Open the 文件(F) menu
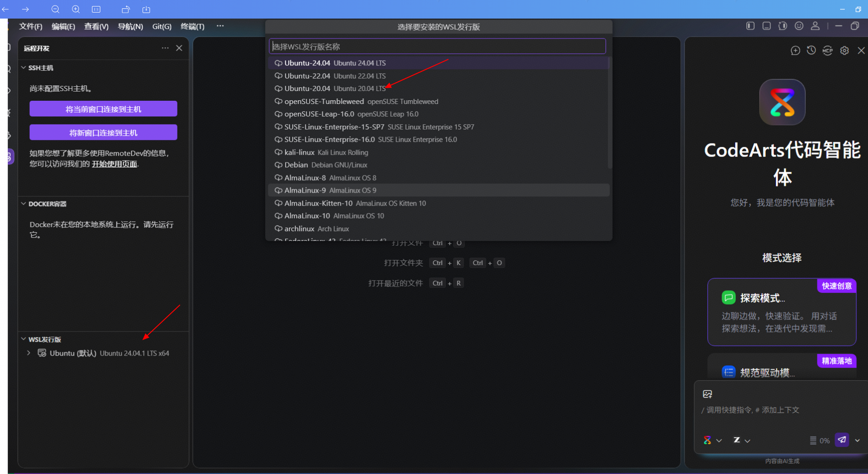This screenshot has width=868, height=474. [x=31, y=26]
